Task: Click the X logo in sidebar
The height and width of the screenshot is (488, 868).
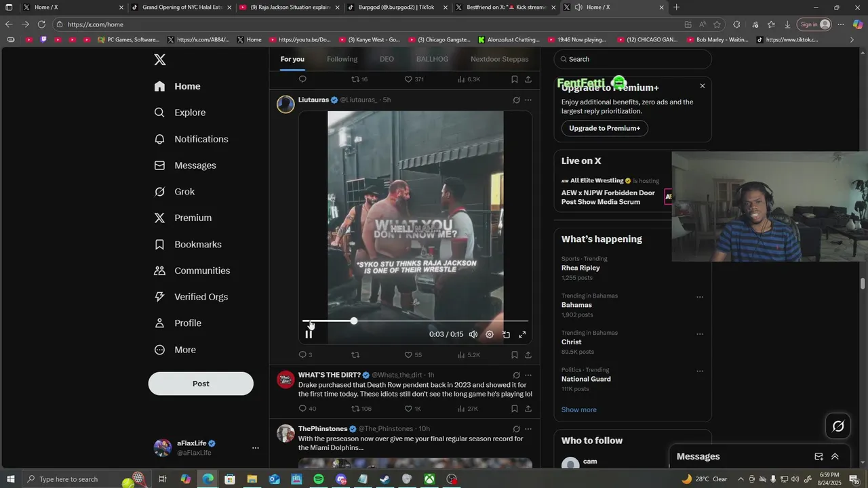Action: [x=160, y=60]
